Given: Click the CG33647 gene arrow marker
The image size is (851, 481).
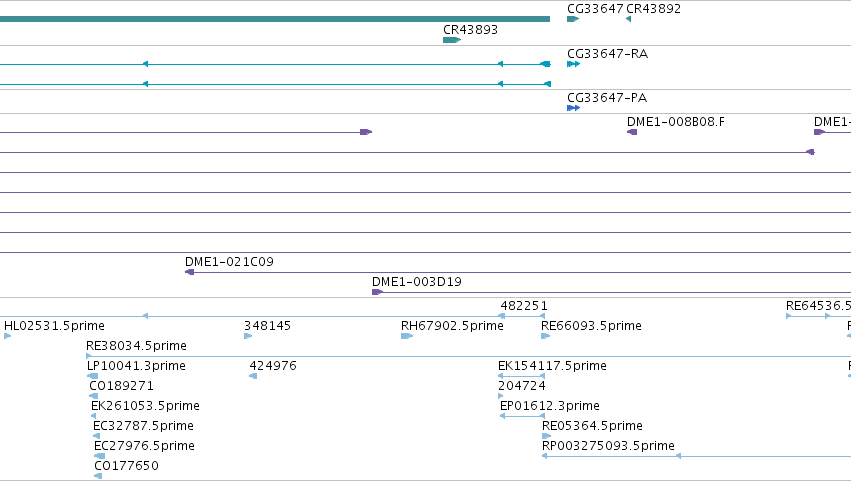Looking at the screenshot, I should coord(573,19).
